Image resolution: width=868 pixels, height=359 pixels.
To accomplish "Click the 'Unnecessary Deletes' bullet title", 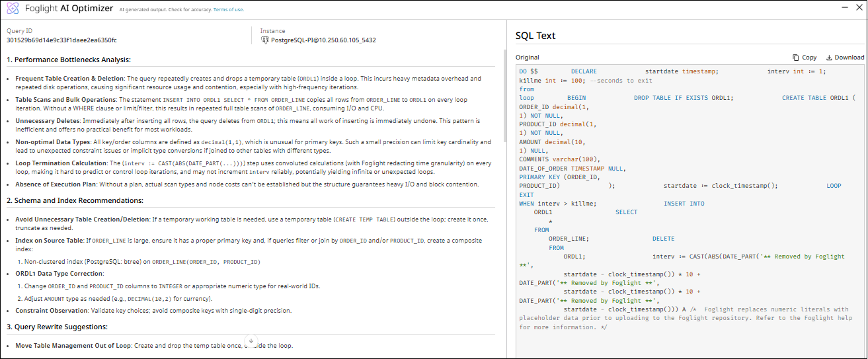I will (x=48, y=121).
